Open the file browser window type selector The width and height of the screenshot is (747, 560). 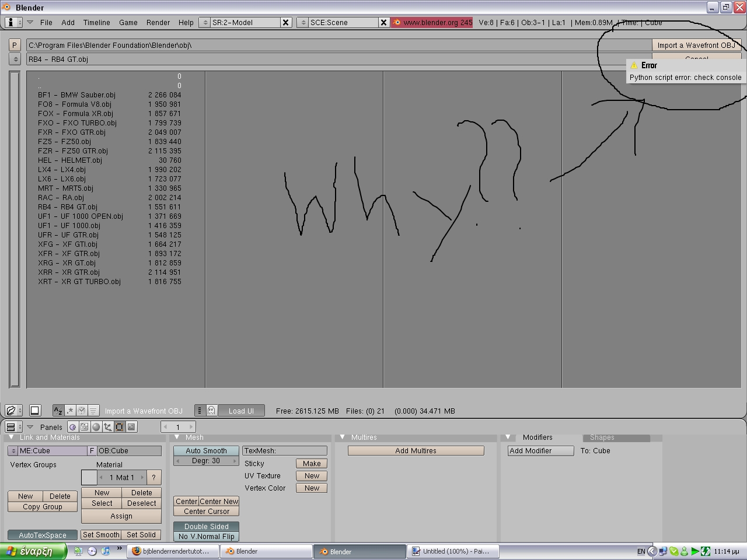13,411
